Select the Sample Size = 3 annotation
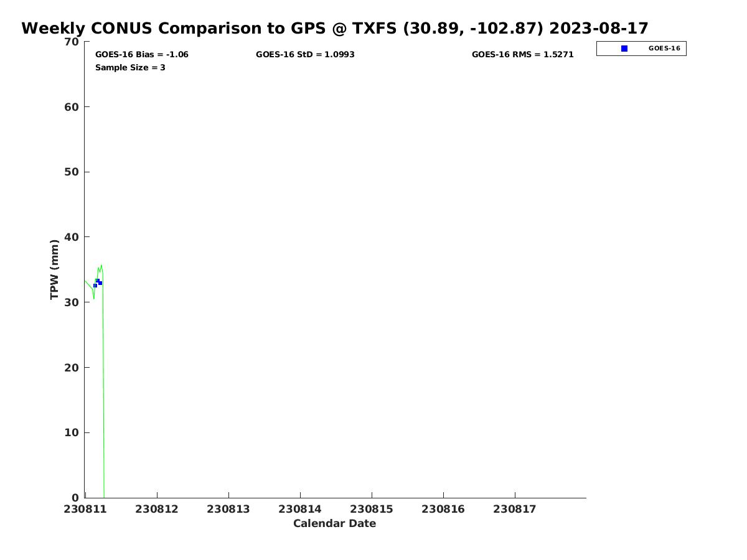 130,68
